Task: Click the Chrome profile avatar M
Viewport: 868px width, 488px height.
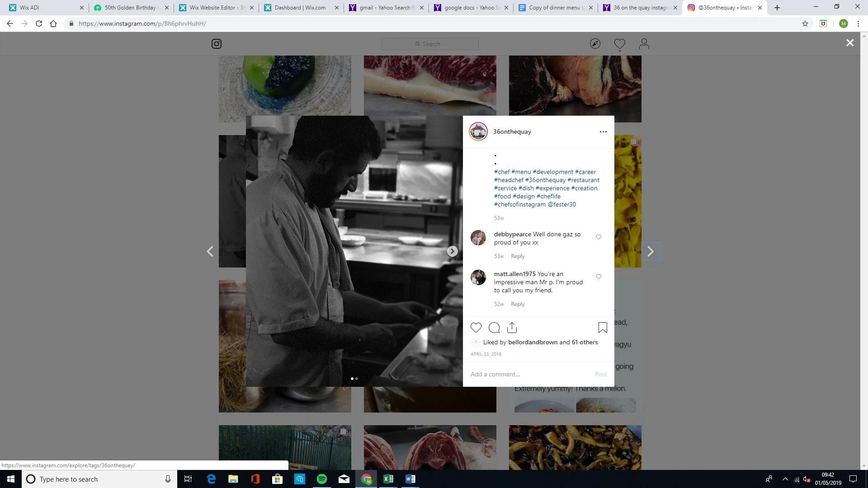Action: [844, 23]
